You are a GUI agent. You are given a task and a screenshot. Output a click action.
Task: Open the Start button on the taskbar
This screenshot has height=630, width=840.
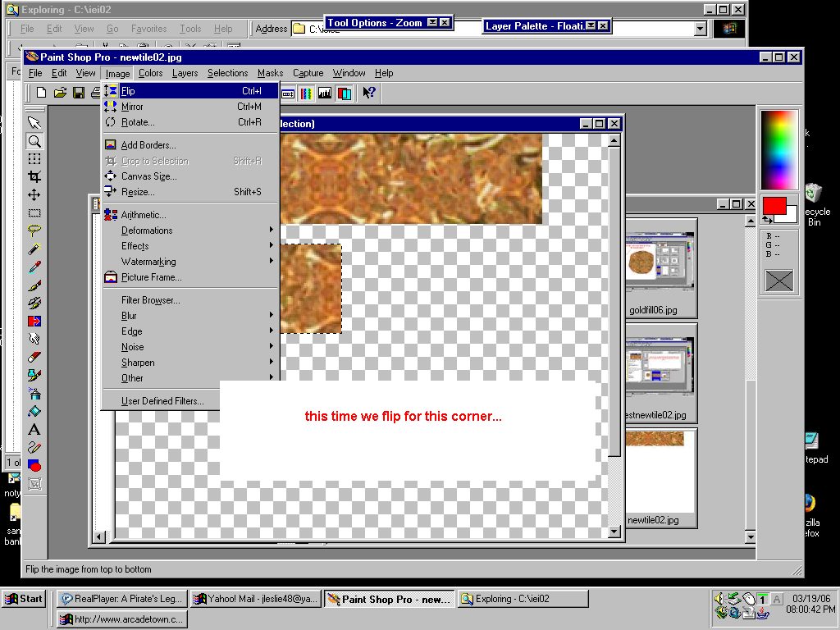[24, 599]
